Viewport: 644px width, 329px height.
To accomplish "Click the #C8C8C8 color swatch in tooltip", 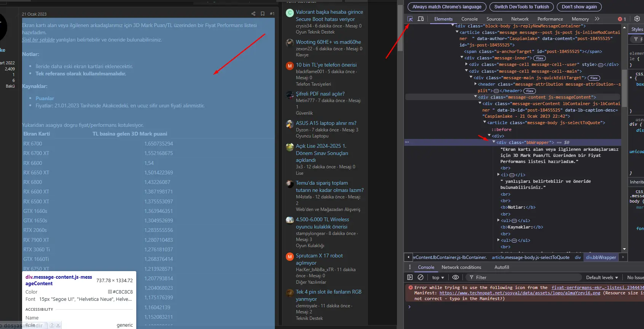I will point(110,292).
